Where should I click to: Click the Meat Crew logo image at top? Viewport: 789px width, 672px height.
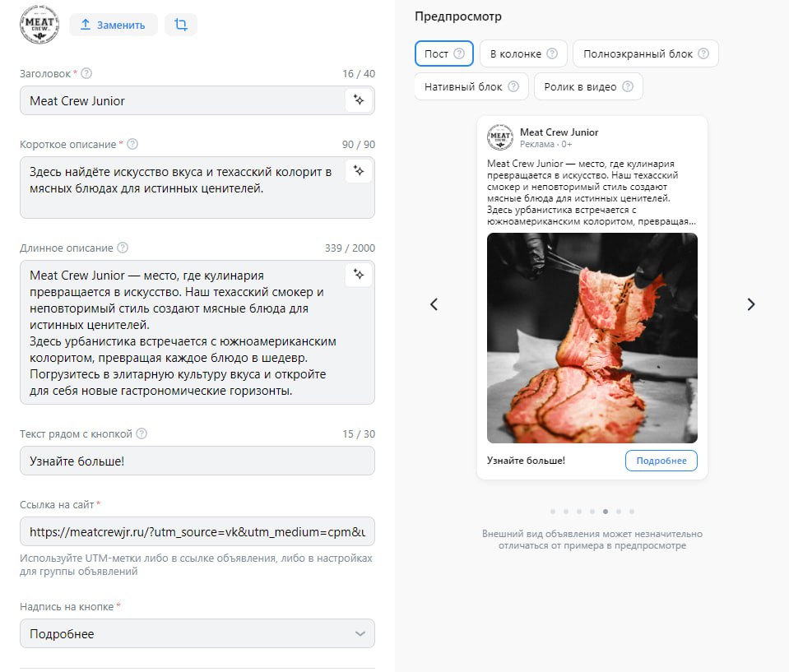pyautogui.click(x=39, y=24)
